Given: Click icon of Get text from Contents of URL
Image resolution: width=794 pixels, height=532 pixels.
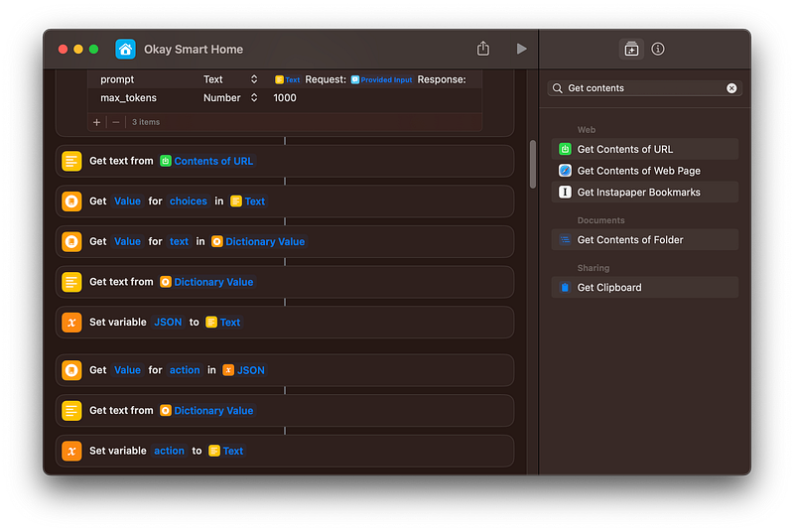Looking at the screenshot, I should (71, 161).
